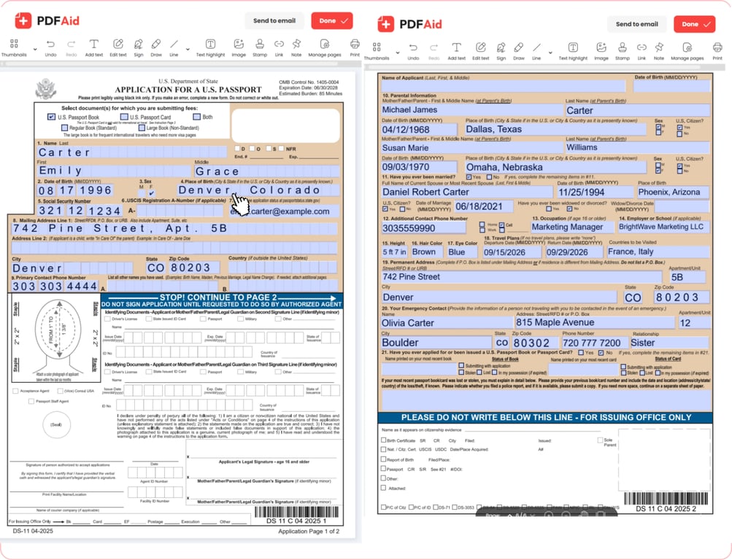The image size is (732, 560).
Task: Click Redo in the left panel toolbar
Action: [x=71, y=48]
